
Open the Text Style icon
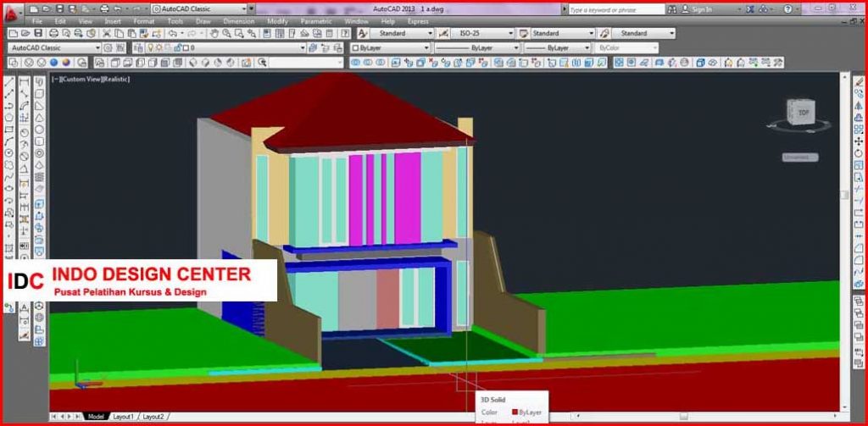click(363, 33)
